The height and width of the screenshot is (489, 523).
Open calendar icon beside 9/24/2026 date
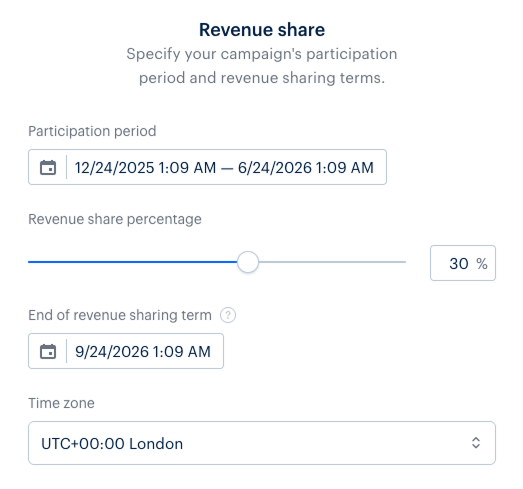48,351
